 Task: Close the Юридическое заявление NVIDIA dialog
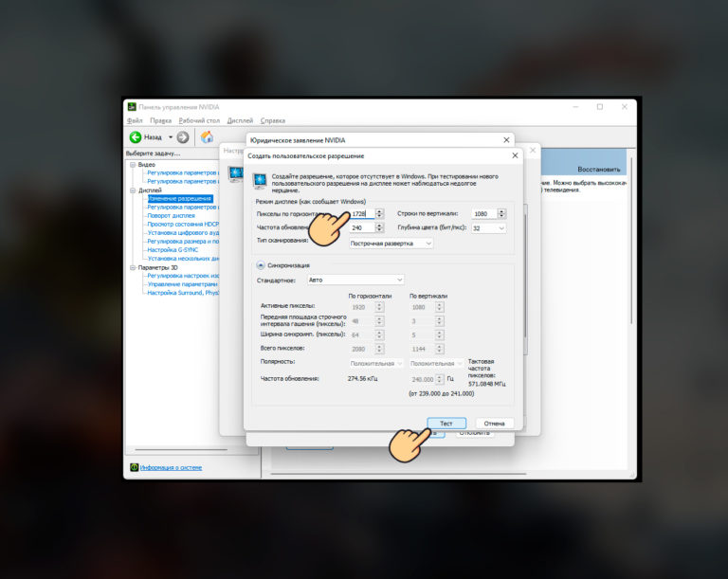coord(506,139)
